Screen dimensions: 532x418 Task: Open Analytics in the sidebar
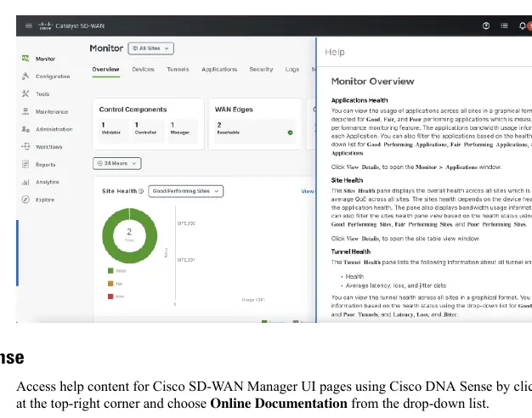[x=47, y=182]
